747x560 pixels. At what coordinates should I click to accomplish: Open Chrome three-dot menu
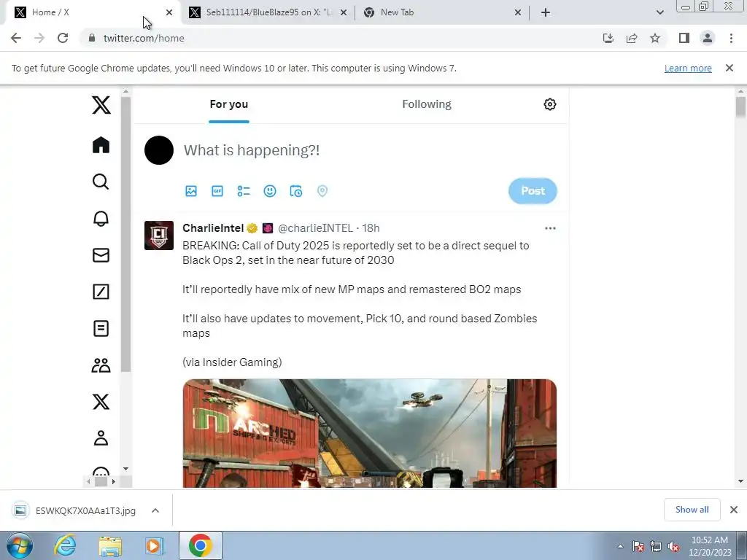point(731,38)
